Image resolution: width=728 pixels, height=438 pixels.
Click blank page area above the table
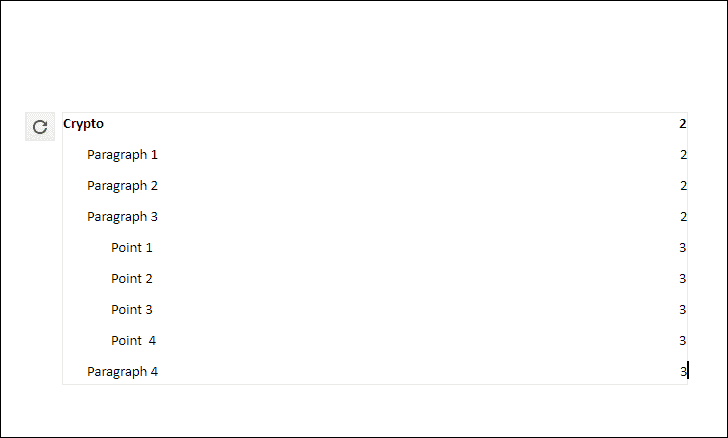click(x=364, y=56)
